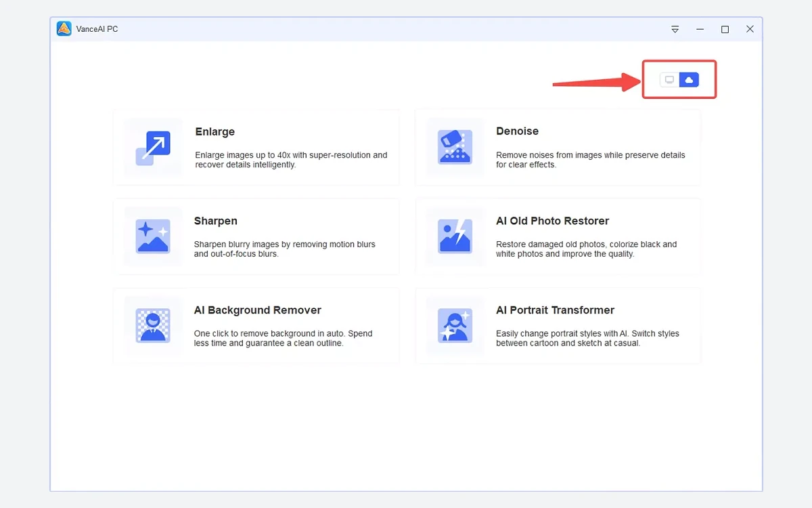
Task: Click "Restore damaged old photos" description
Action: point(587,249)
